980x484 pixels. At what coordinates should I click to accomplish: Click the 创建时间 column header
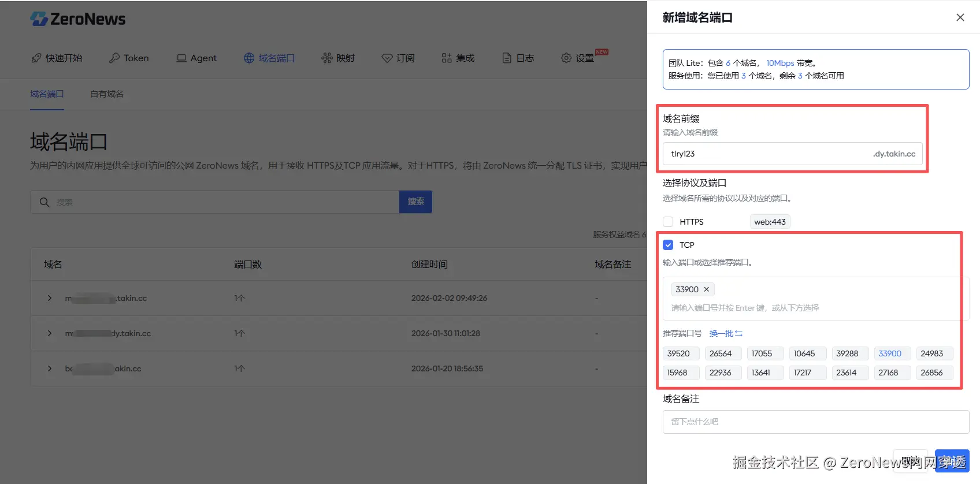[429, 264]
